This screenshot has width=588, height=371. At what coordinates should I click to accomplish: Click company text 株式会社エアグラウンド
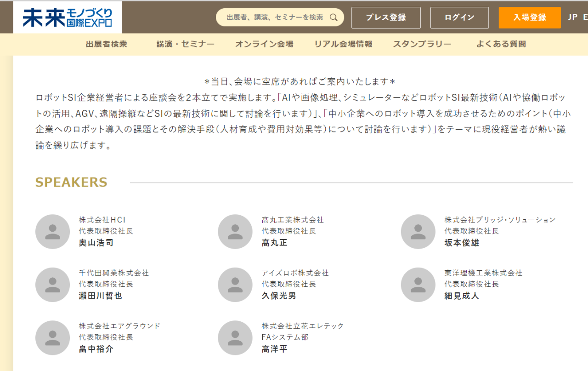119,326
